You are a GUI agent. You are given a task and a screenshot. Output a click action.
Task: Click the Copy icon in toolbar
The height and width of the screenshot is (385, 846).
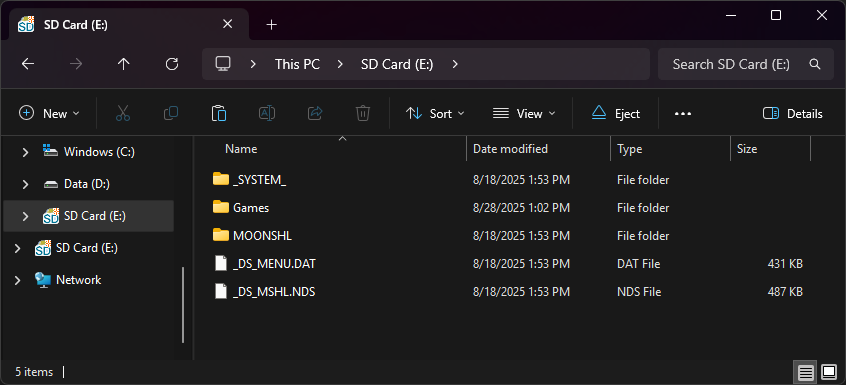click(171, 113)
